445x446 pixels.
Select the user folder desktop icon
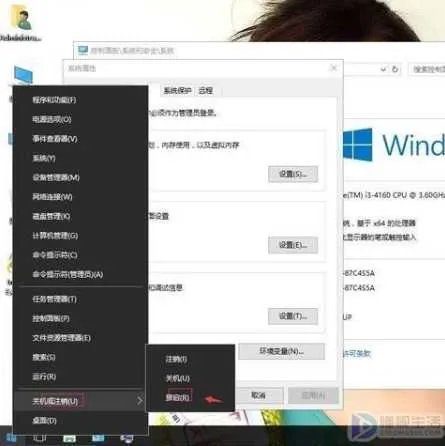point(21,21)
